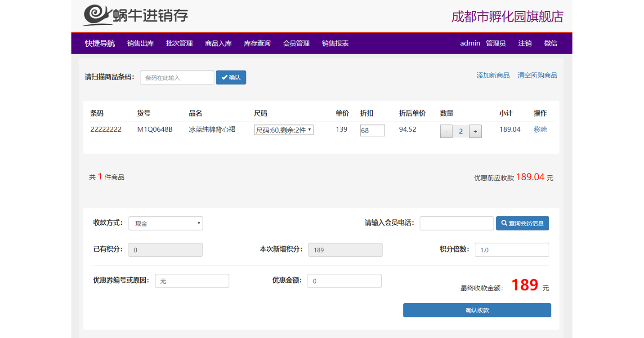
Task: Click the 添加新商品 link
Action: (493, 75)
